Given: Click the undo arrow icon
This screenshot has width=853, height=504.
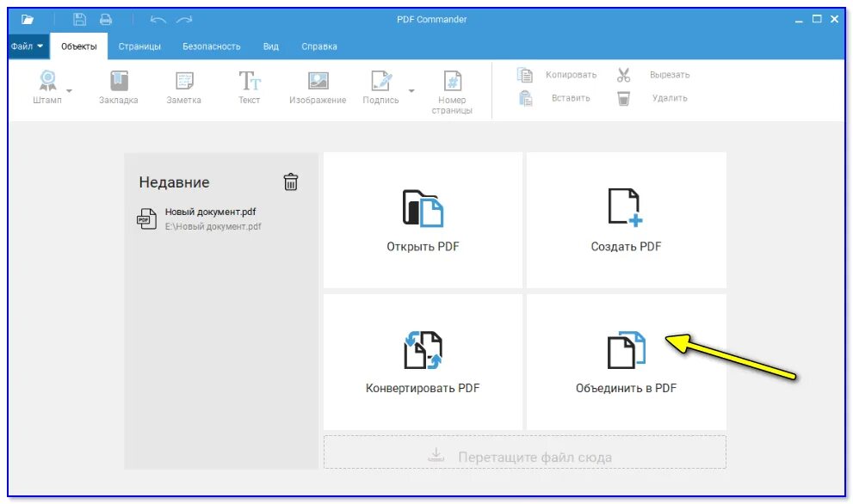Looking at the screenshot, I should click(158, 20).
